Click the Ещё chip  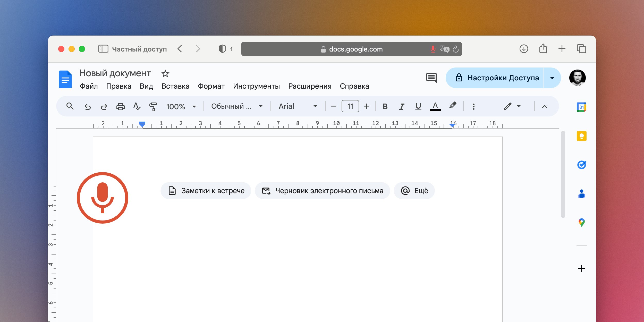coord(414,191)
